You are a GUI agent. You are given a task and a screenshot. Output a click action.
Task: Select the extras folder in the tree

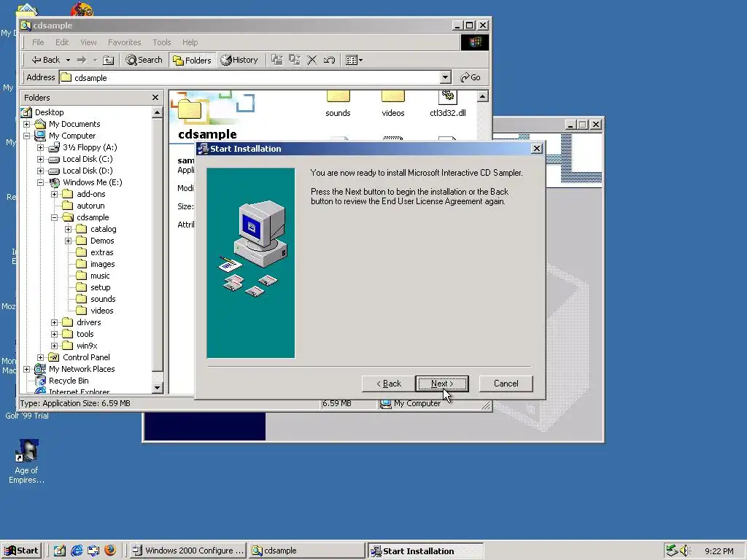pyautogui.click(x=102, y=252)
